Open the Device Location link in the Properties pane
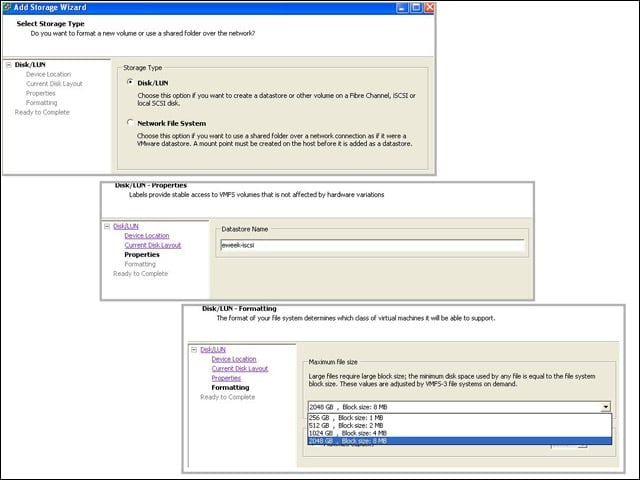Image resolution: width=640 pixels, height=480 pixels. coord(147,236)
